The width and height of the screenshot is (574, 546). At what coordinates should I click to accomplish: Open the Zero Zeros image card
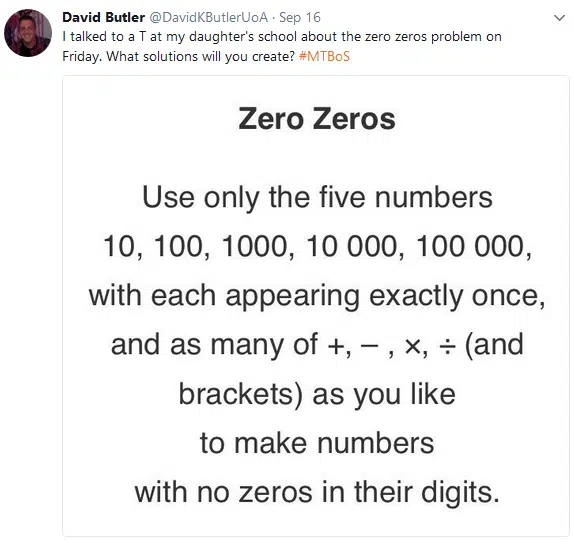[316, 306]
